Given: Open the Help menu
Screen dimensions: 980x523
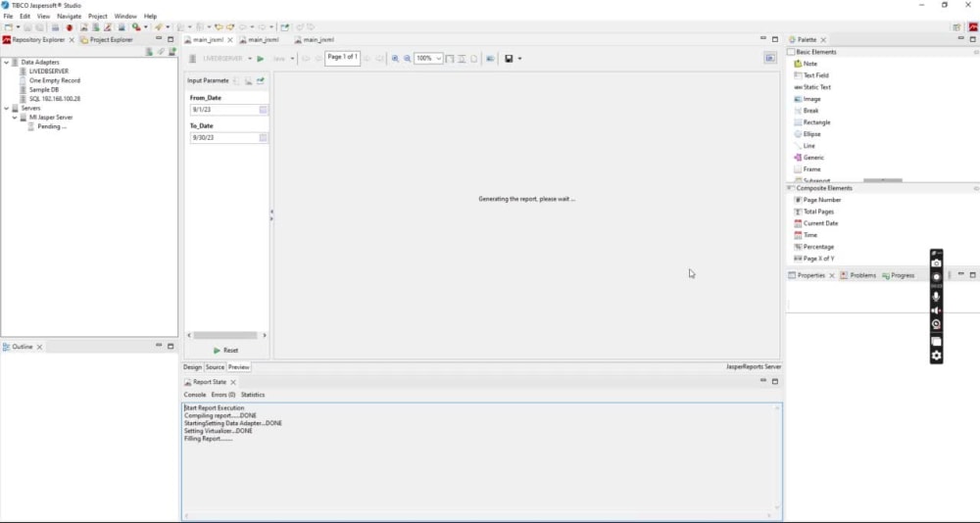Looking at the screenshot, I should pos(151,17).
